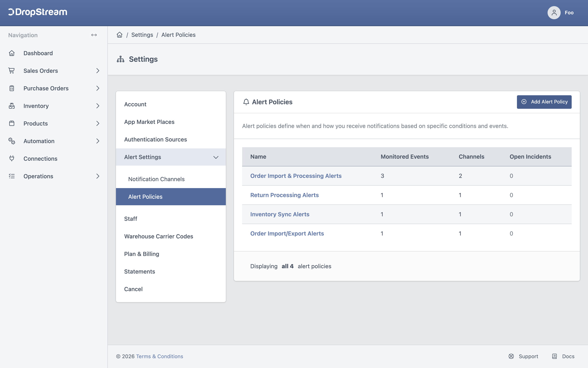Click the Settings hierarchy icon
The image size is (588, 368).
click(120, 59)
